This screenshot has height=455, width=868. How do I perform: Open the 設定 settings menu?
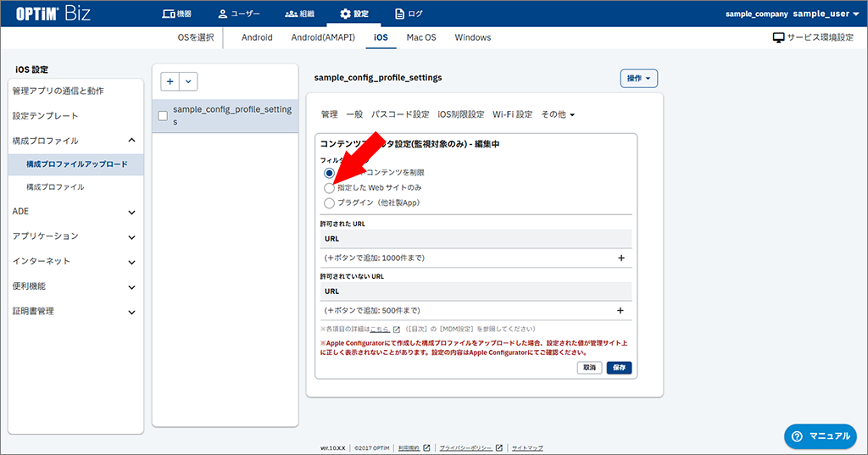[x=354, y=14]
